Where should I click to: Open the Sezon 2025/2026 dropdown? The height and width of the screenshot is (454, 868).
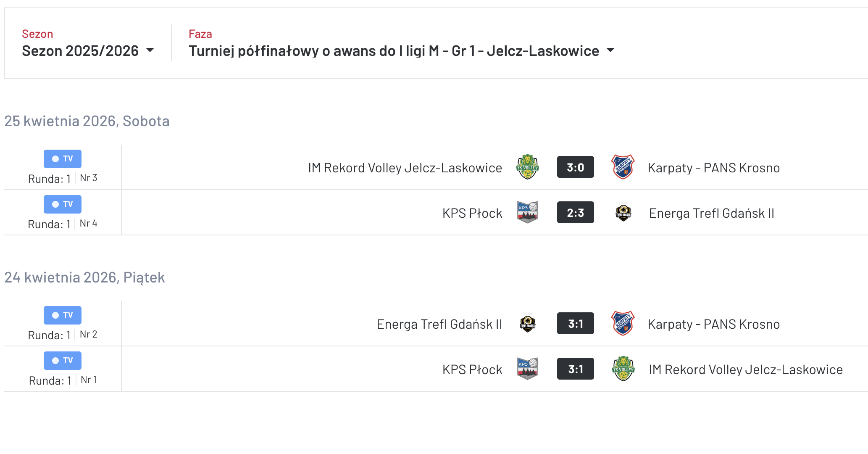pyautogui.click(x=88, y=51)
